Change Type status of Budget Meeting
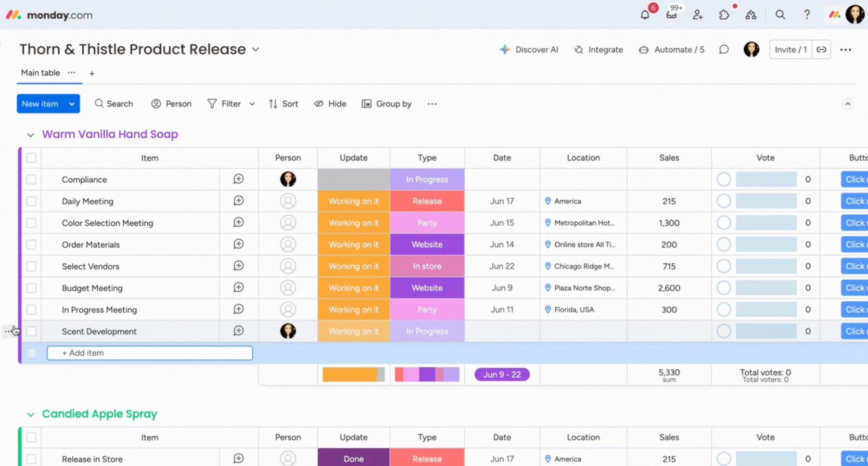 [x=427, y=288]
